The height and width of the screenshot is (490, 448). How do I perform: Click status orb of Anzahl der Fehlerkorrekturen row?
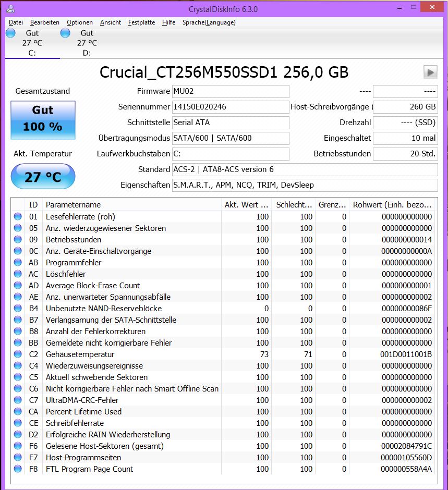click(18, 331)
